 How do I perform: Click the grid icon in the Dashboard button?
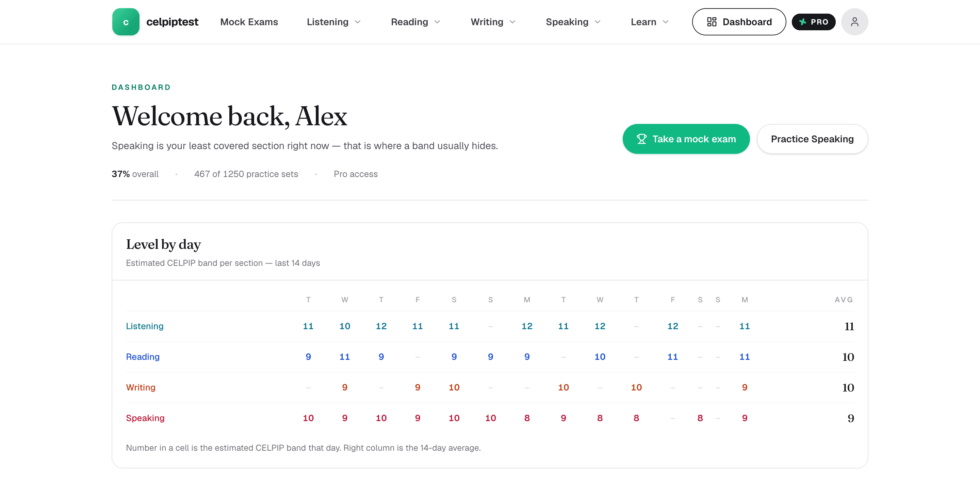click(712, 22)
